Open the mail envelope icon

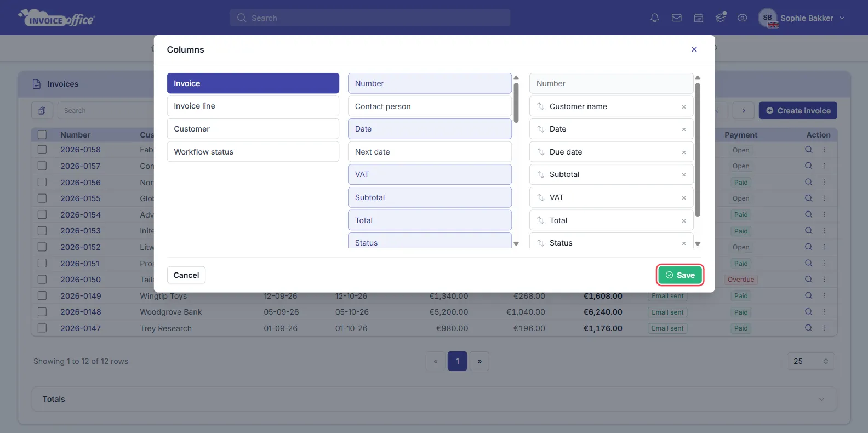coord(677,18)
